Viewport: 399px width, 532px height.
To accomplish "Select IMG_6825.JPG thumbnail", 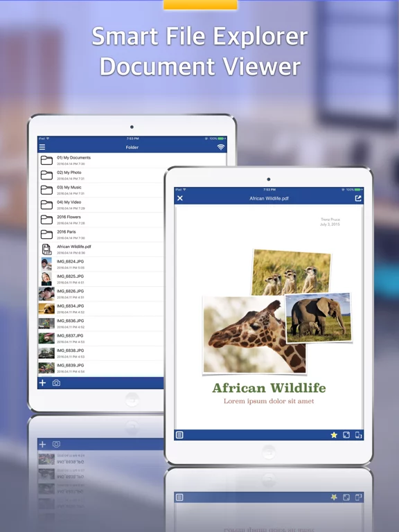I will pos(46,279).
